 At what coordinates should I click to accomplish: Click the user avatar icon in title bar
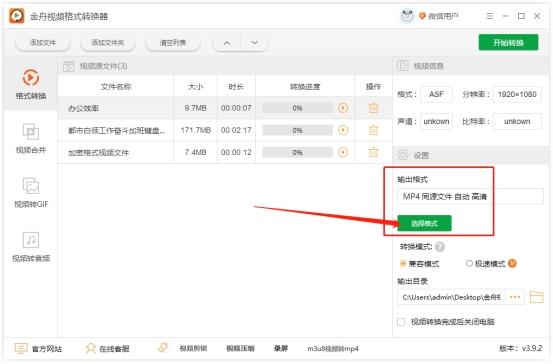[407, 16]
